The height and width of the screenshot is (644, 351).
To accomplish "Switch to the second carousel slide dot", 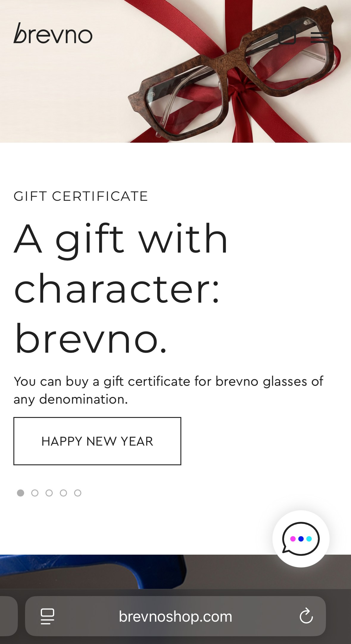I will point(35,493).
